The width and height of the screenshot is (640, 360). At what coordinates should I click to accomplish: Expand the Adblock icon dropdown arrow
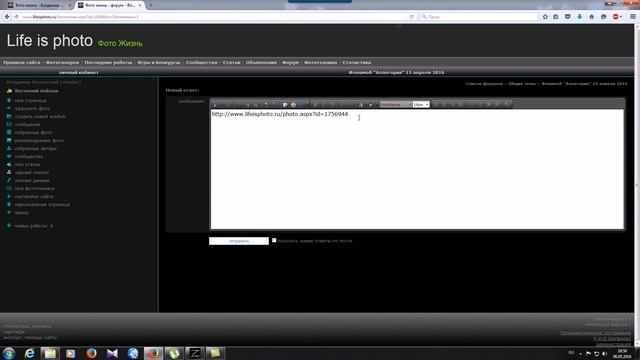621,17
